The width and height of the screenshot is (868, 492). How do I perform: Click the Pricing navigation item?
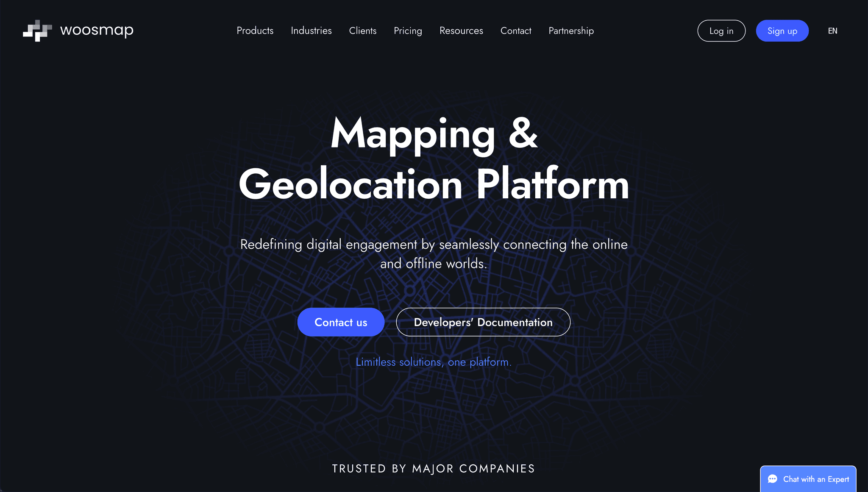(408, 31)
